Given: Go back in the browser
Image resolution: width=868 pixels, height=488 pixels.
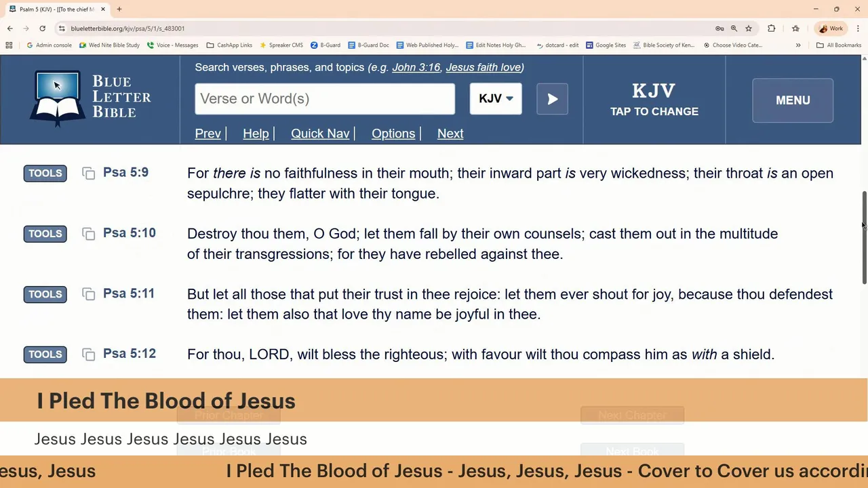Looking at the screenshot, I should (x=10, y=28).
